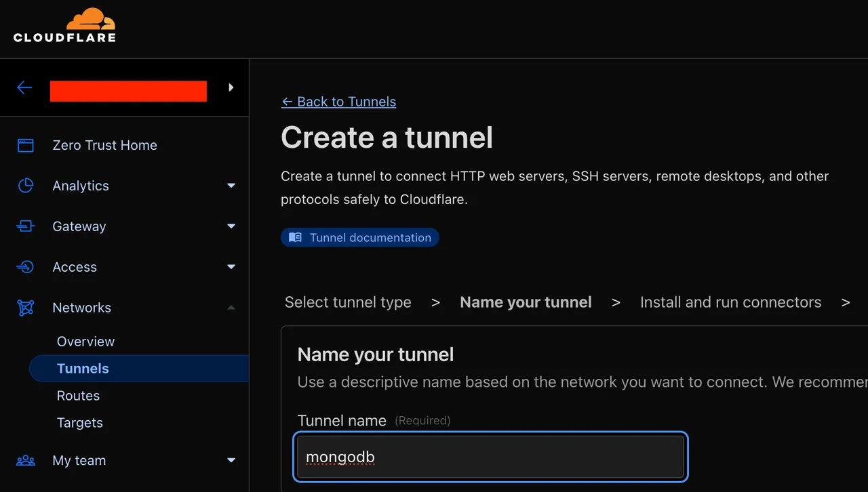Click the Zero Trust Home window icon
Image resolution: width=868 pixels, height=492 pixels.
coord(26,145)
